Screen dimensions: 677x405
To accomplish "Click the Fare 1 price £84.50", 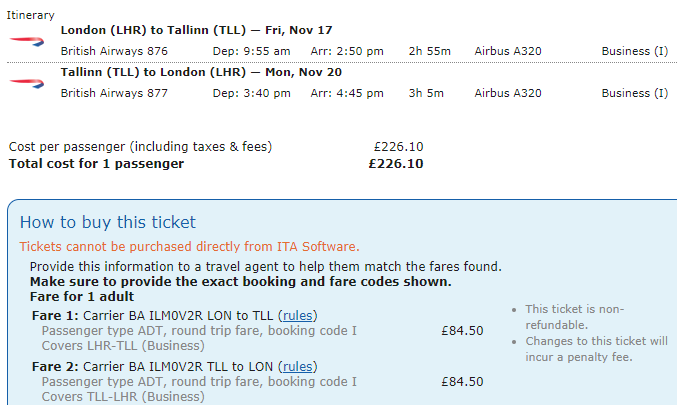I will tap(462, 331).
